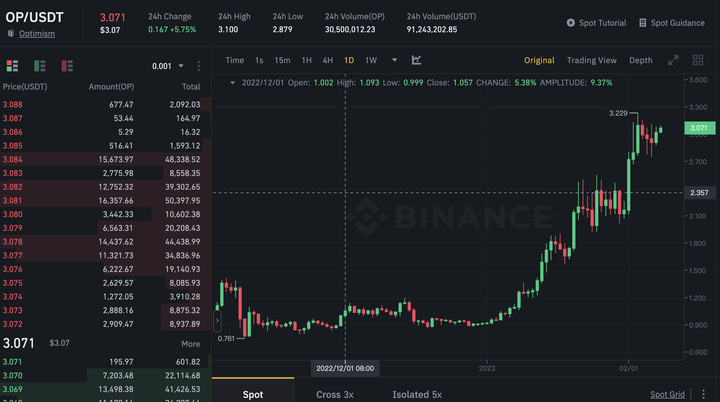Select sell order at price 3.072
The width and height of the screenshot is (720, 402).
coord(106,324)
